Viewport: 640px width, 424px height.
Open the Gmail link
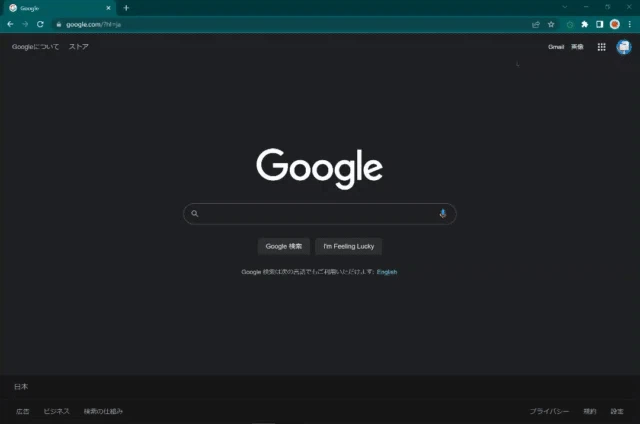[556, 47]
